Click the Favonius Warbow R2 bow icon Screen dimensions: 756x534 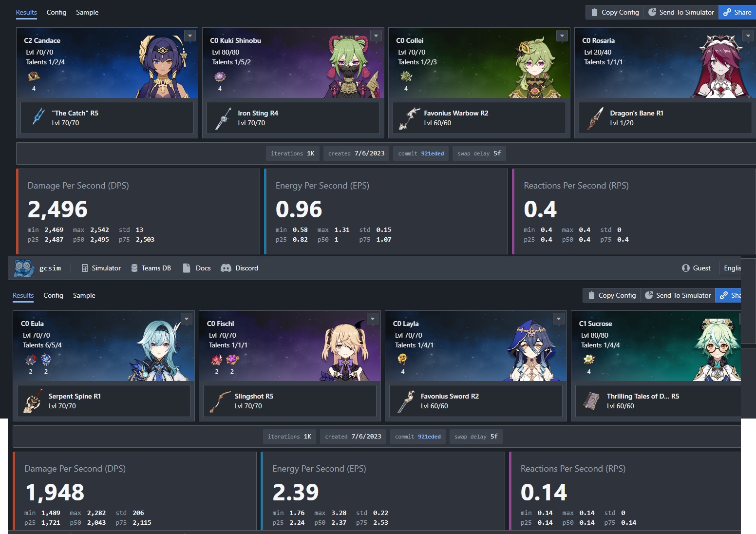tap(409, 118)
